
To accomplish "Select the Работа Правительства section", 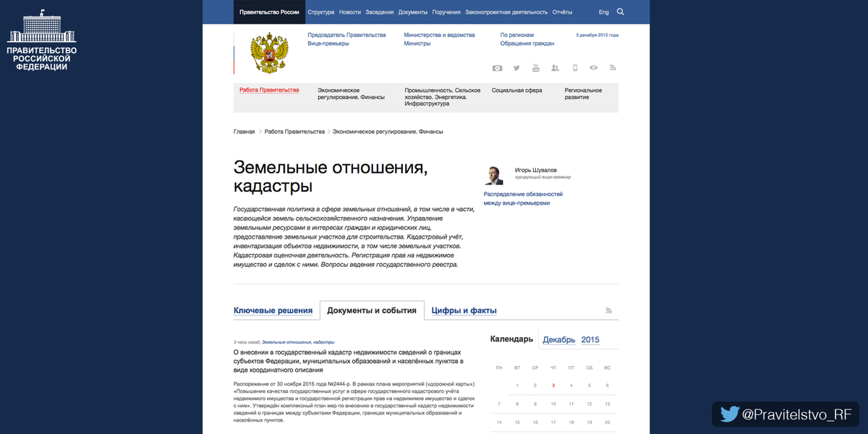I will click(x=269, y=90).
